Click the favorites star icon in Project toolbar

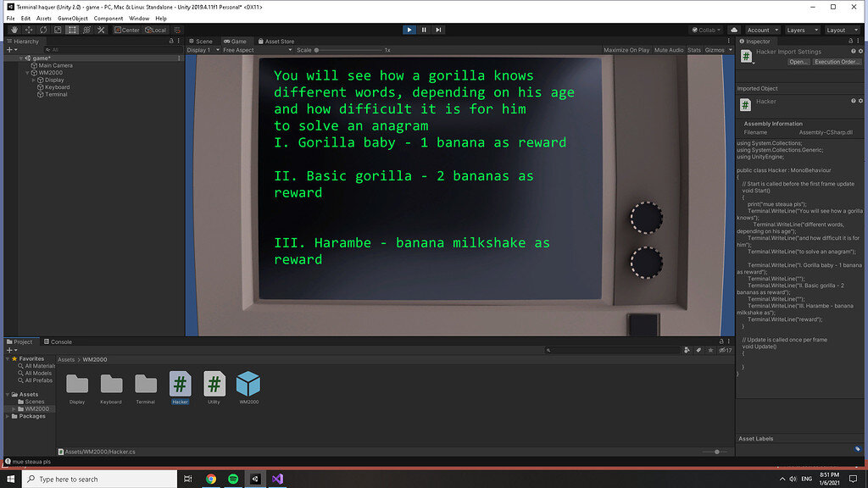711,350
